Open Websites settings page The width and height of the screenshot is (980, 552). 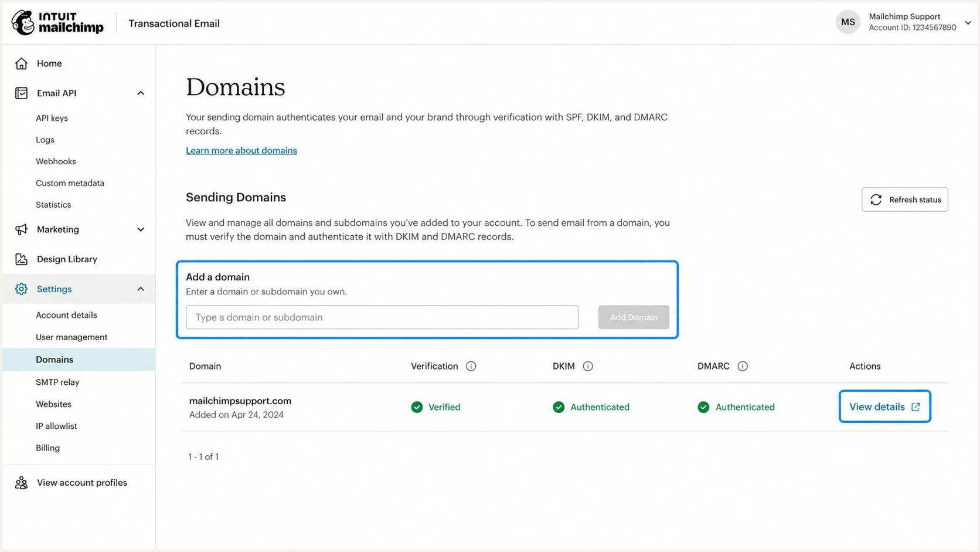click(53, 404)
